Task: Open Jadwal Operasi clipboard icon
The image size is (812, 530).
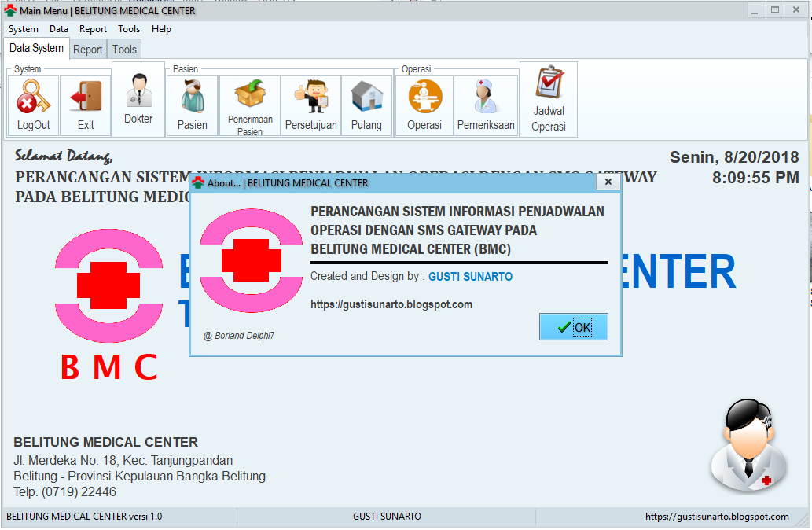Action: [x=549, y=82]
